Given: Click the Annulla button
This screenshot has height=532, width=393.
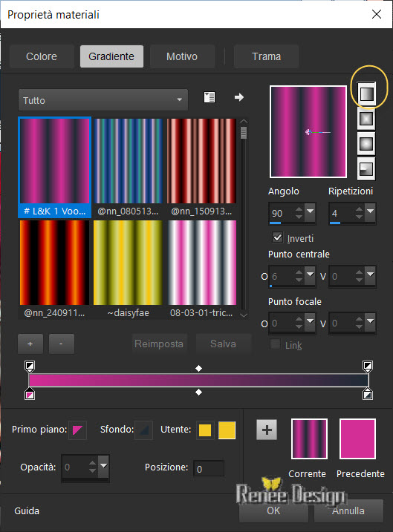Looking at the screenshot, I should pos(348,510).
